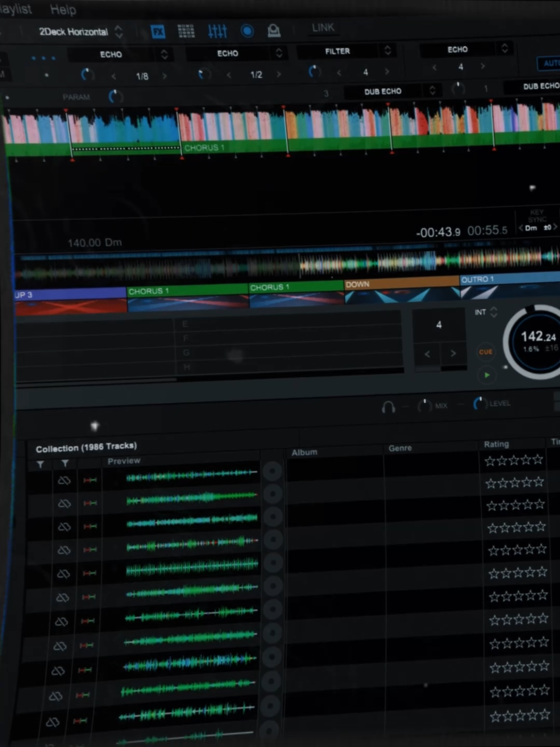Shift key down with left arrow by Dm

pos(521,228)
